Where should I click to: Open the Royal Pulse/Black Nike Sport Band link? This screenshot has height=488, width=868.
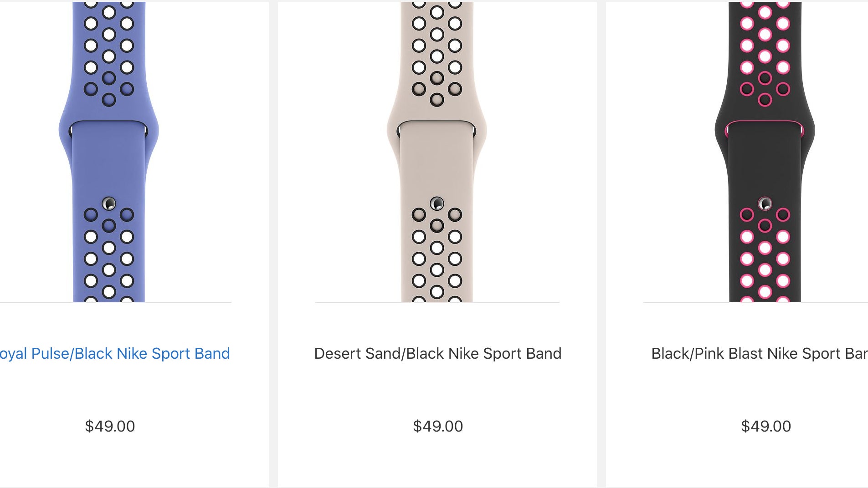point(114,354)
